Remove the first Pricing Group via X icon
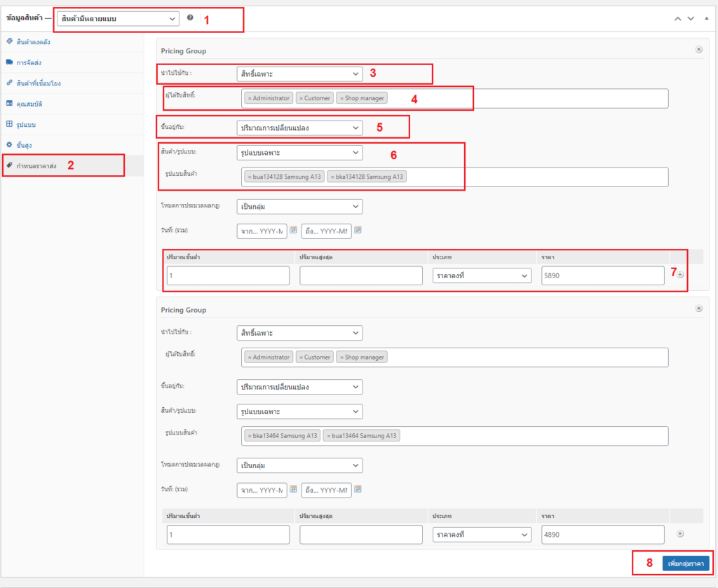 [698, 50]
